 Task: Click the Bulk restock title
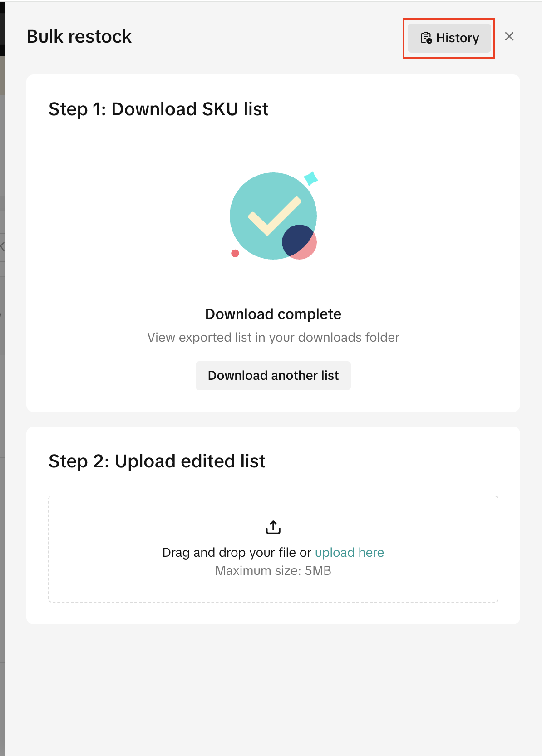pyautogui.click(x=79, y=37)
